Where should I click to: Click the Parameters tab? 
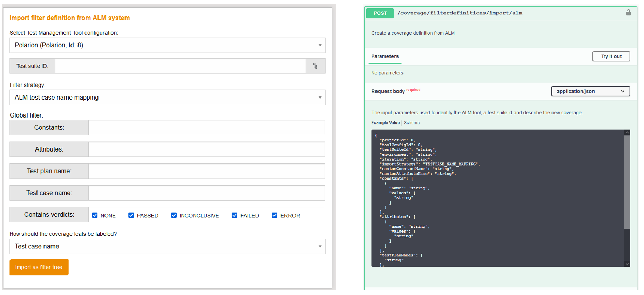(x=385, y=56)
